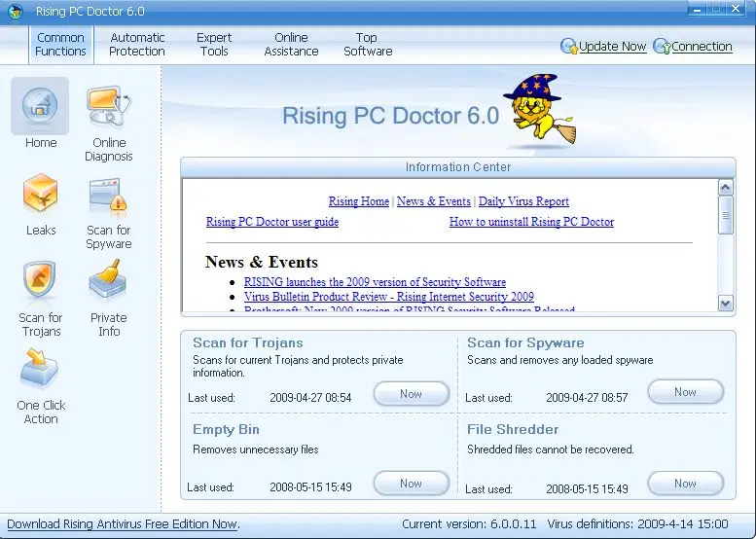Click the File Shredder panel heading

tap(513, 430)
